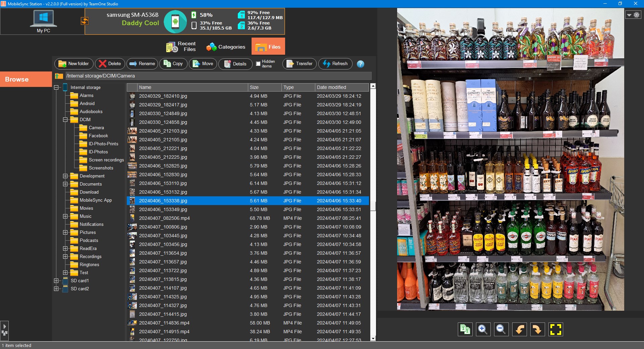Image resolution: width=644 pixels, height=349 pixels.
Task: Expand the Test folder node
Action: click(65, 273)
